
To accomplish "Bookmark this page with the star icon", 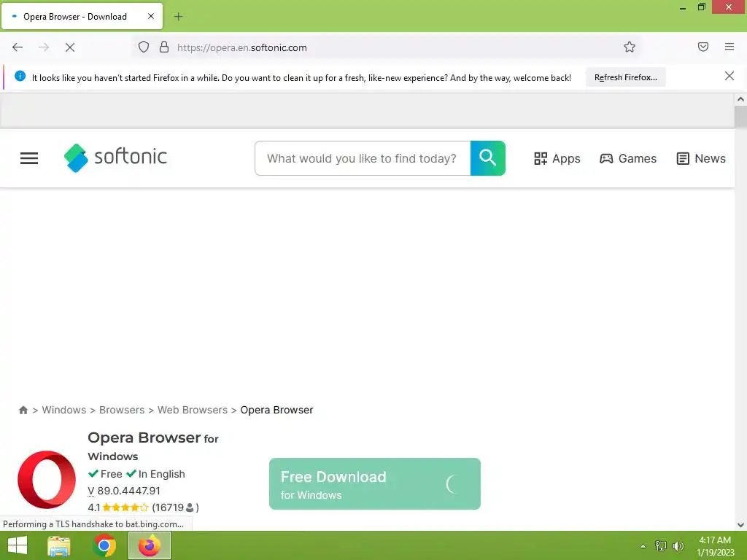I will tap(630, 47).
